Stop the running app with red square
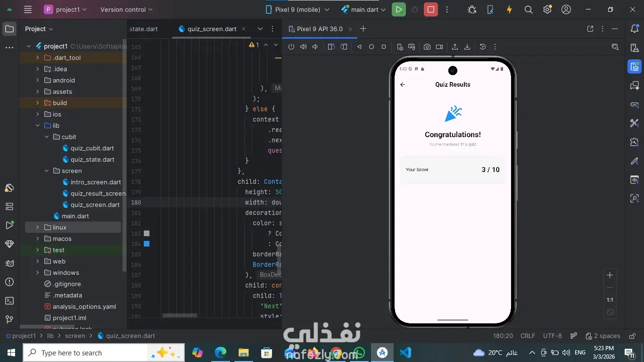Screen dimensions: 644x362 430,9
